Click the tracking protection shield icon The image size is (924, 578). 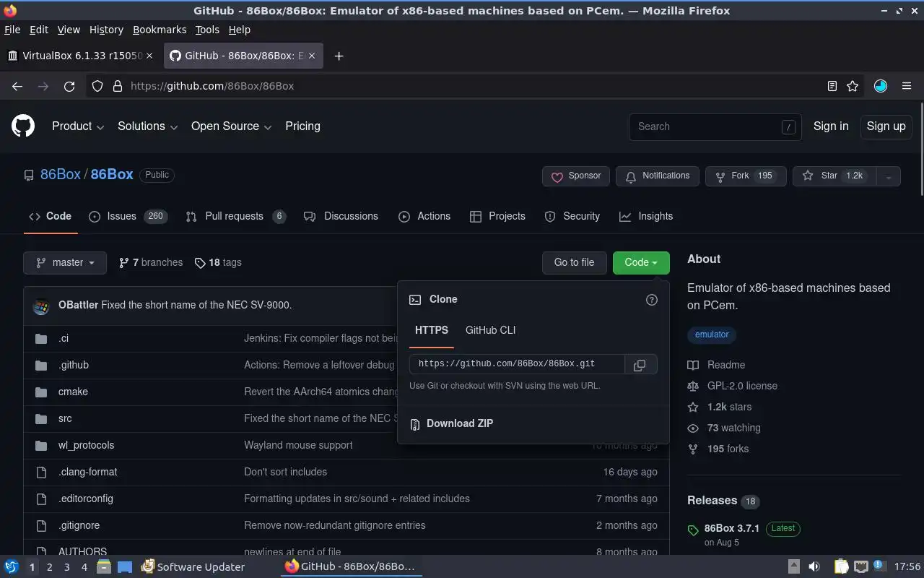click(97, 86)
